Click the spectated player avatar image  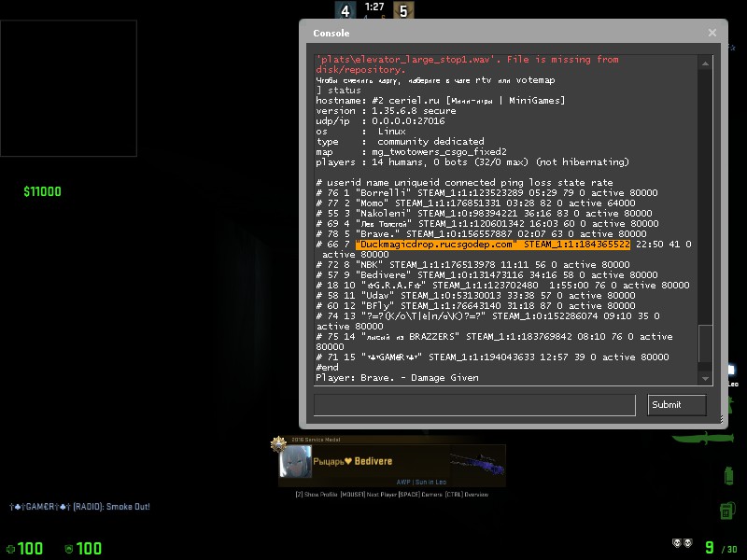coord(295,462)
